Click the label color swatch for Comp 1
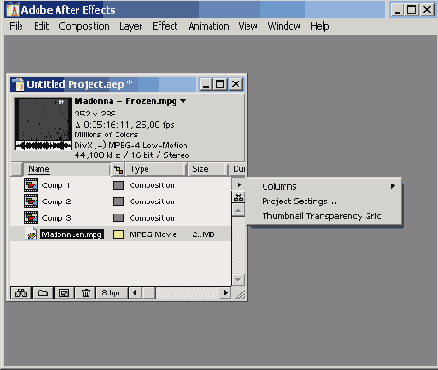Screen dimensions: 438x370 tap(118, 185)
